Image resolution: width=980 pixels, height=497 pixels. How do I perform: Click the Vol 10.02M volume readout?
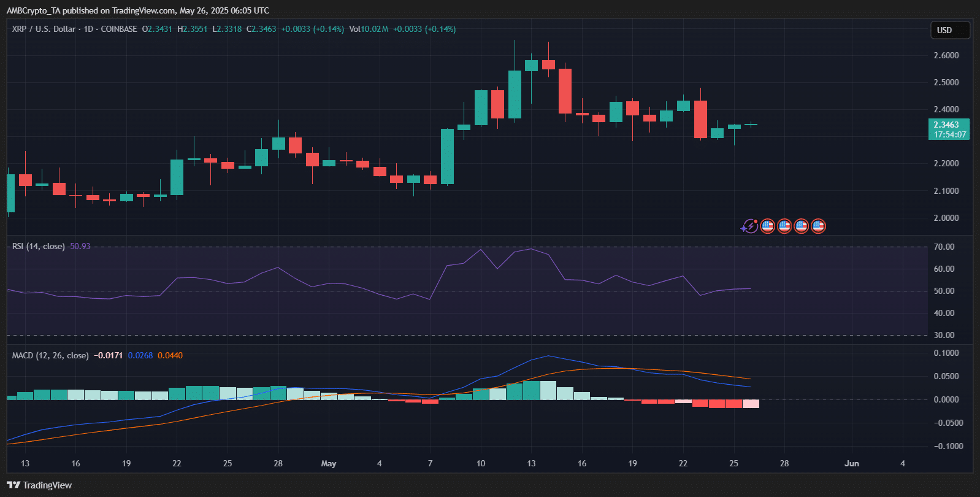[369, 29]
